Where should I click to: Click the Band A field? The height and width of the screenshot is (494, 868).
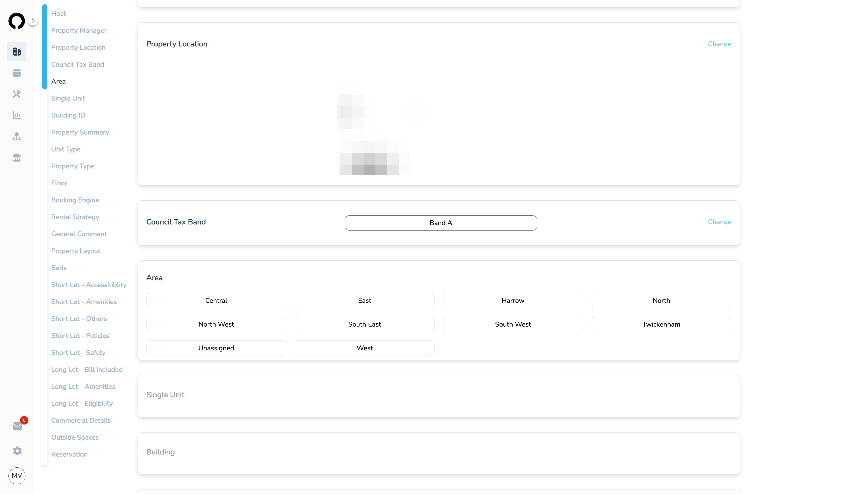[x=441, y=223]
